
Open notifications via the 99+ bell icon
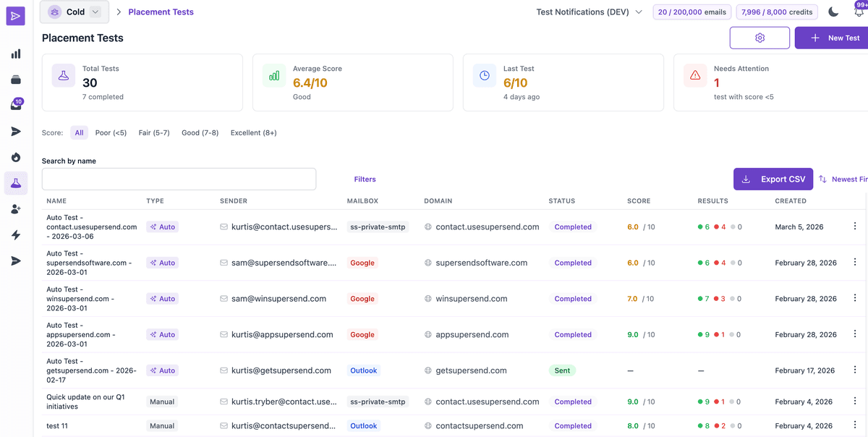[x=857, y=12]
